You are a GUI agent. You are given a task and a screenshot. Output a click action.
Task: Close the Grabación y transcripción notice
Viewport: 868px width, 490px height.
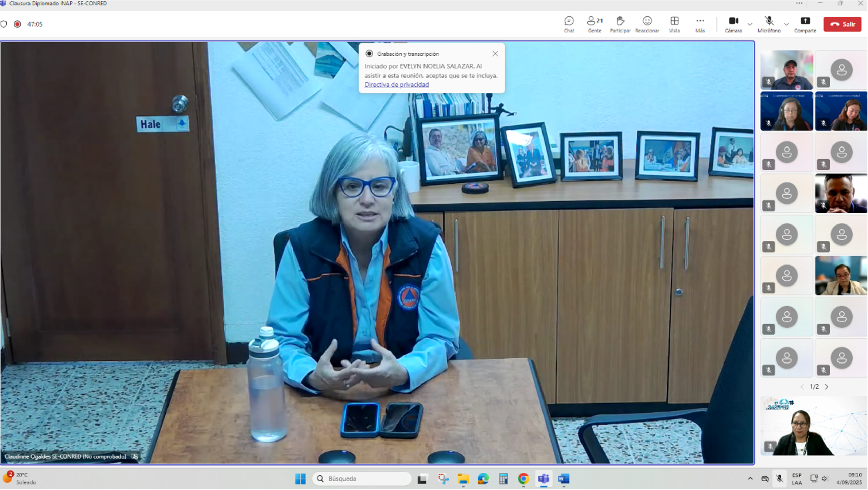point(495,54)
